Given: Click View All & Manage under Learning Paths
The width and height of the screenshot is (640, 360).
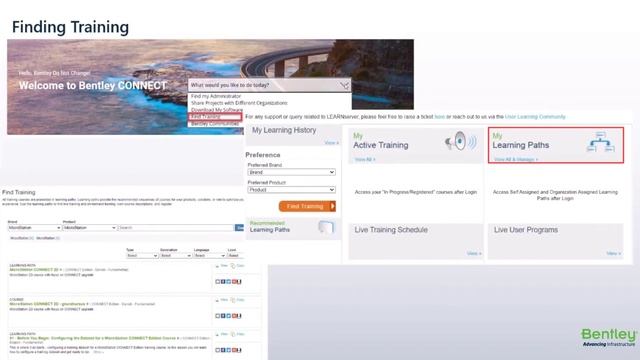Looking at the screenshot, I should pyautogui.click(x=516, y=160).
